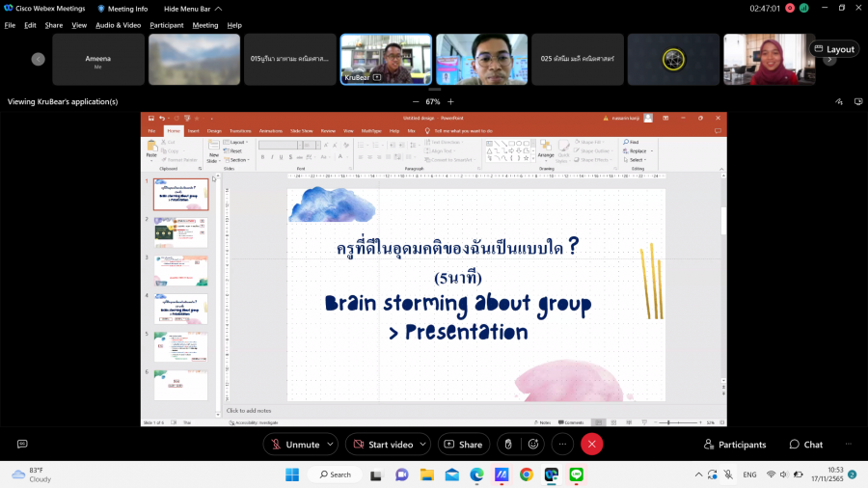
Task: Click the Share button
Action: coord(463,444)
